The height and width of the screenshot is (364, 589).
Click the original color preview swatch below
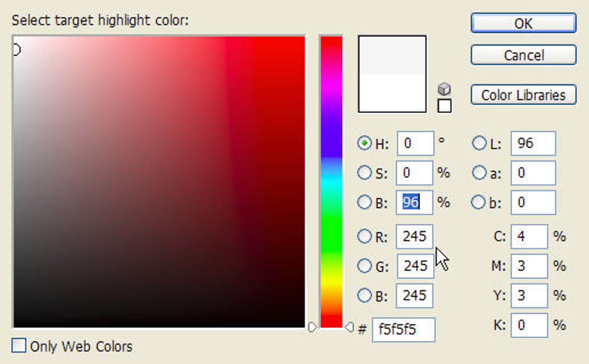point(392,93)
